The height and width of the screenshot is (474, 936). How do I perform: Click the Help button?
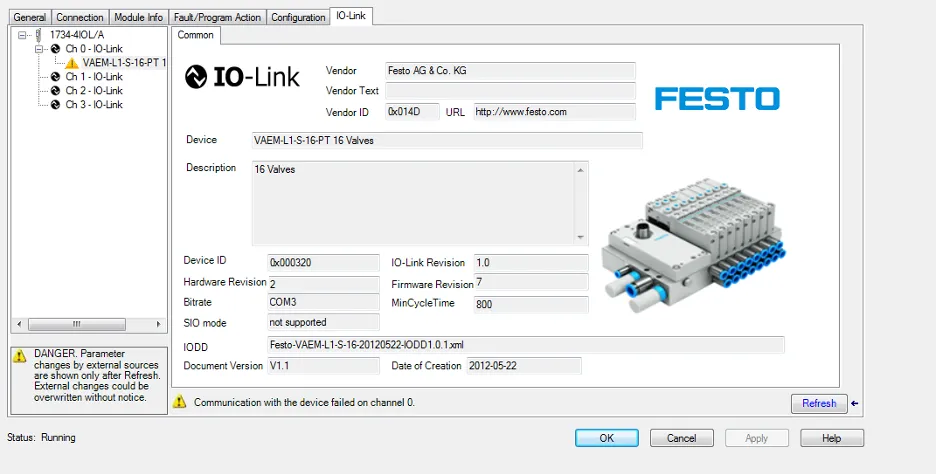click(832, 438)
